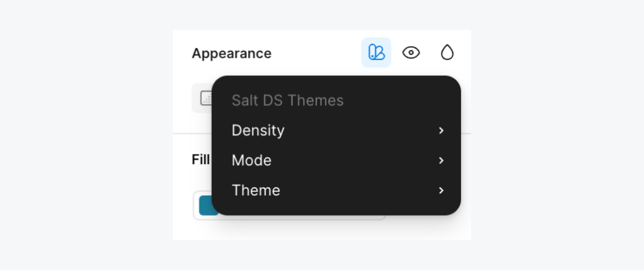Open the Density menu entry

258,131
